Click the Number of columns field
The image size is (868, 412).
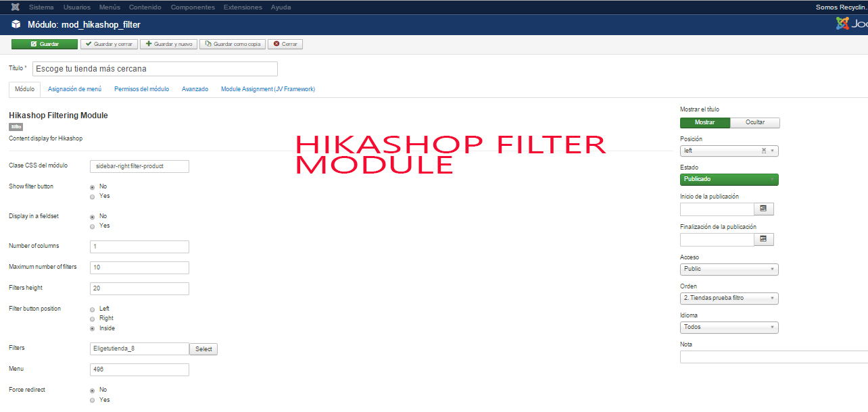pos(139,247)
